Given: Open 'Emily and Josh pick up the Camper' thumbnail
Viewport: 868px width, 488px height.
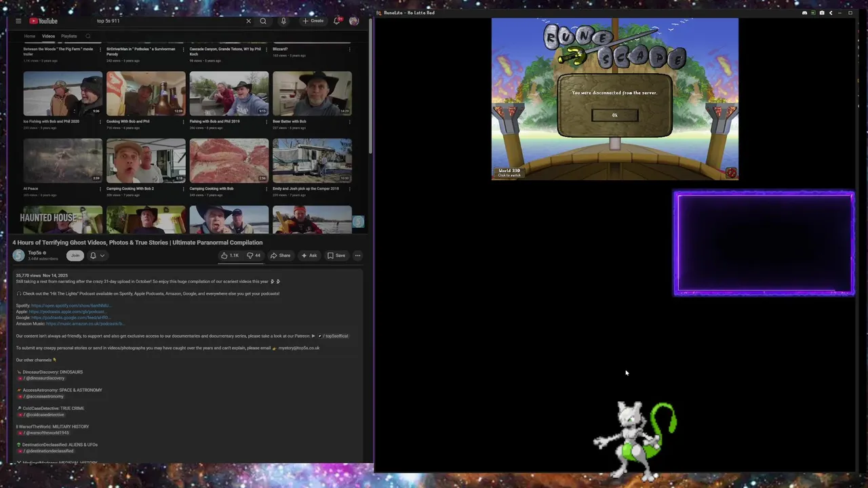Looking at the screenshot, I should click(312, 161).
